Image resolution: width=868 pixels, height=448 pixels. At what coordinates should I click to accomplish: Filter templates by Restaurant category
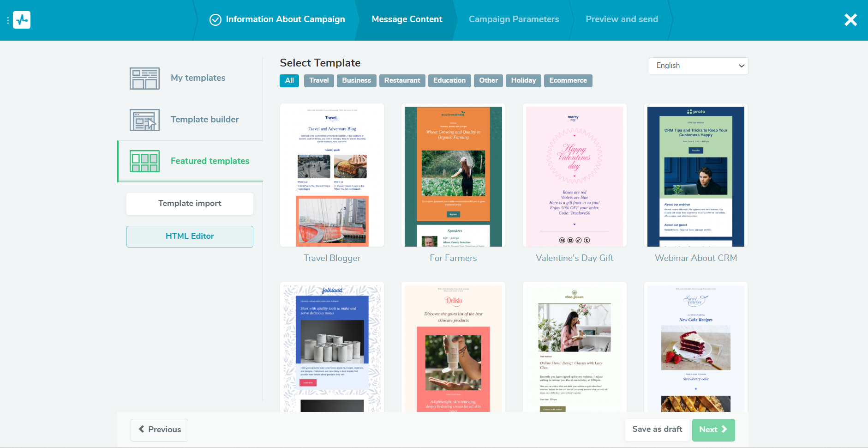click(x=402, y=80)
